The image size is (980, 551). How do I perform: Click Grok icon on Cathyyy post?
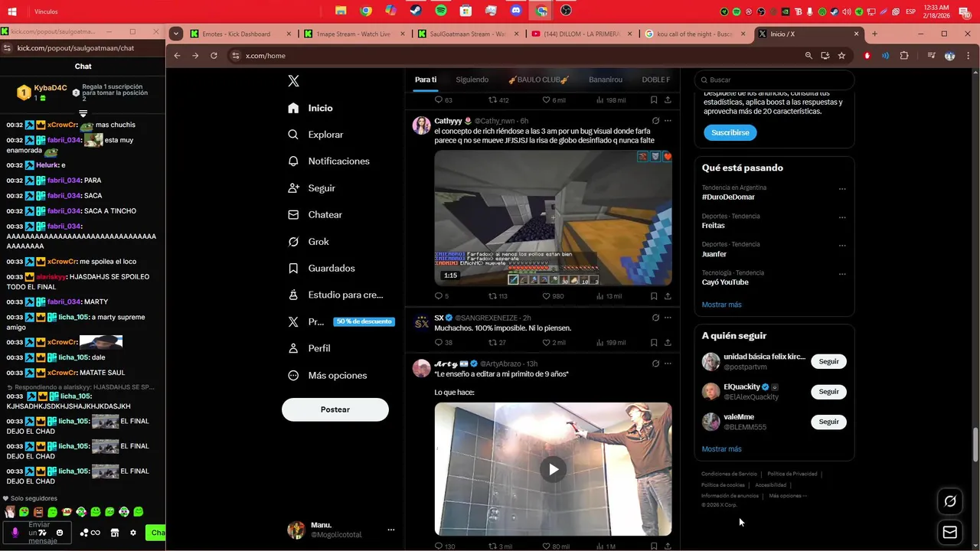coord(655,121)
